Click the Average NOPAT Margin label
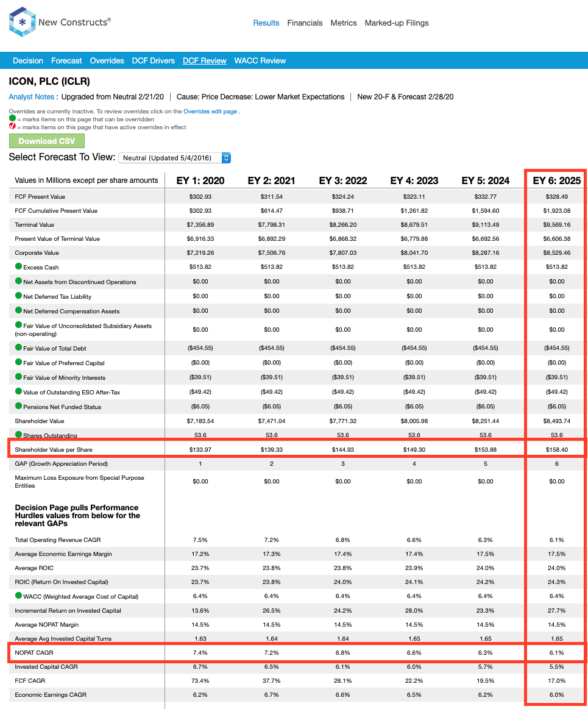The width and height of the screenshot is (588, 709). (46, 624)
